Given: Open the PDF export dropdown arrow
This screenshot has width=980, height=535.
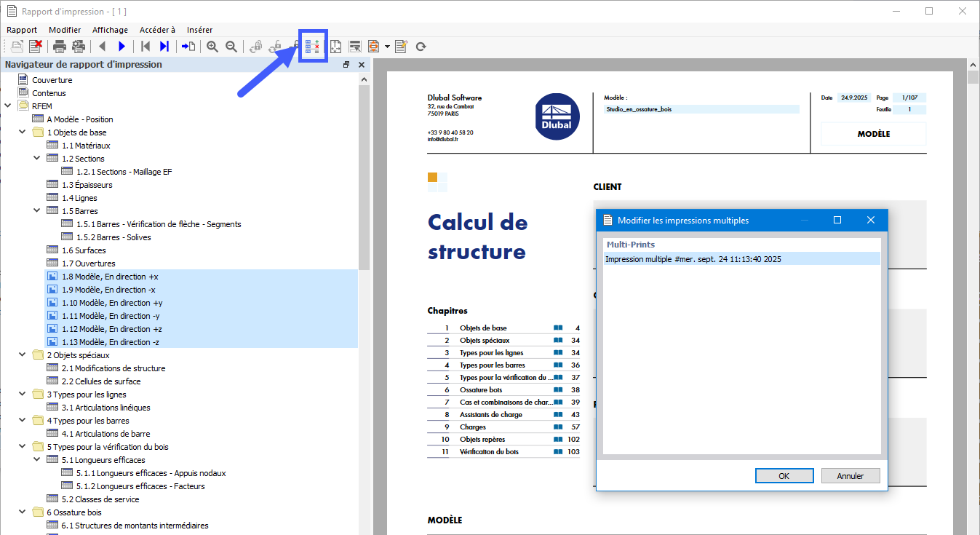Looking at the screenshot, I should tap(386, 46).
